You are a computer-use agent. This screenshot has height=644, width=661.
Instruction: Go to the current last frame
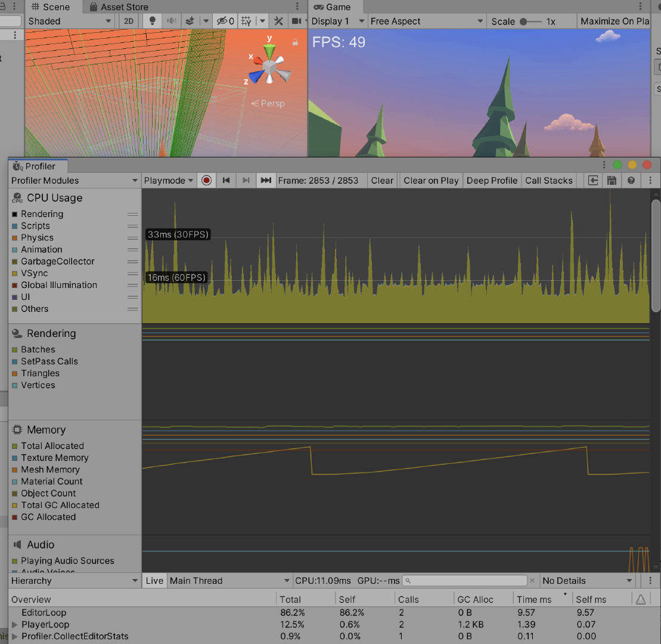click(266, 181)
